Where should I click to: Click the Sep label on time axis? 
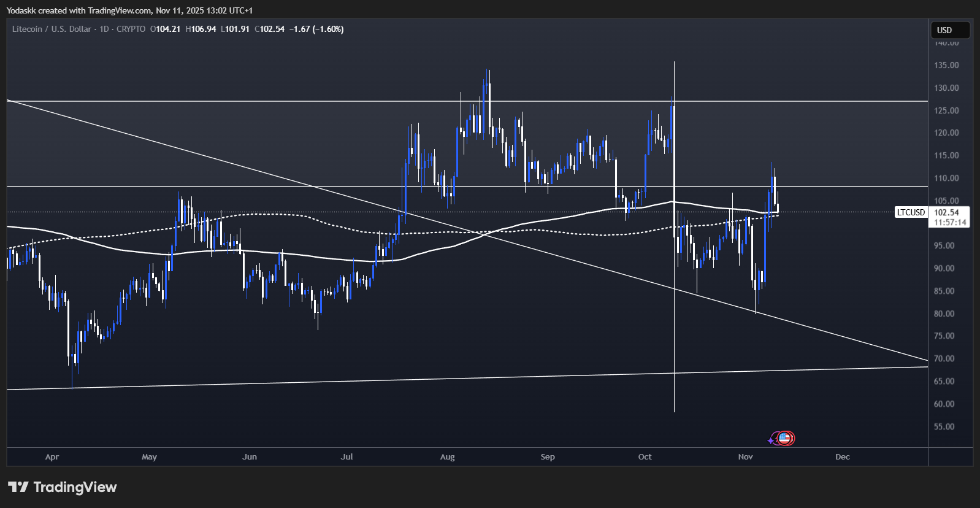point(548,457)
